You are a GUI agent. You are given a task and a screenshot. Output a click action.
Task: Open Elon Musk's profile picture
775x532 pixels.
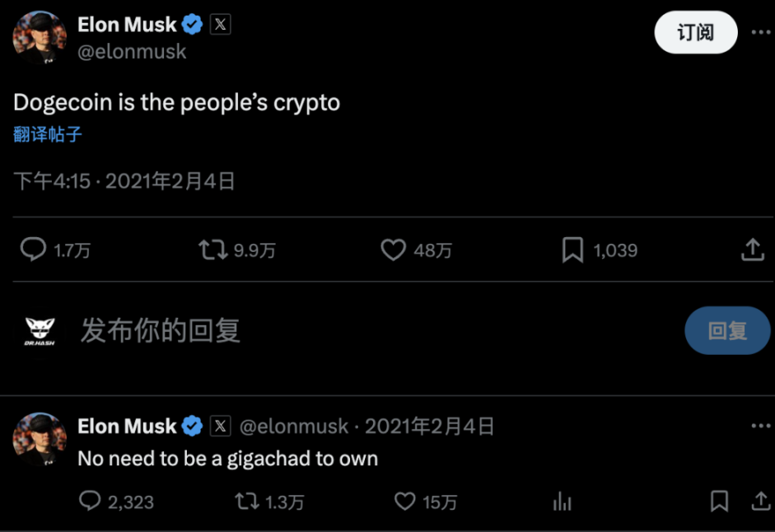(40, 39)
